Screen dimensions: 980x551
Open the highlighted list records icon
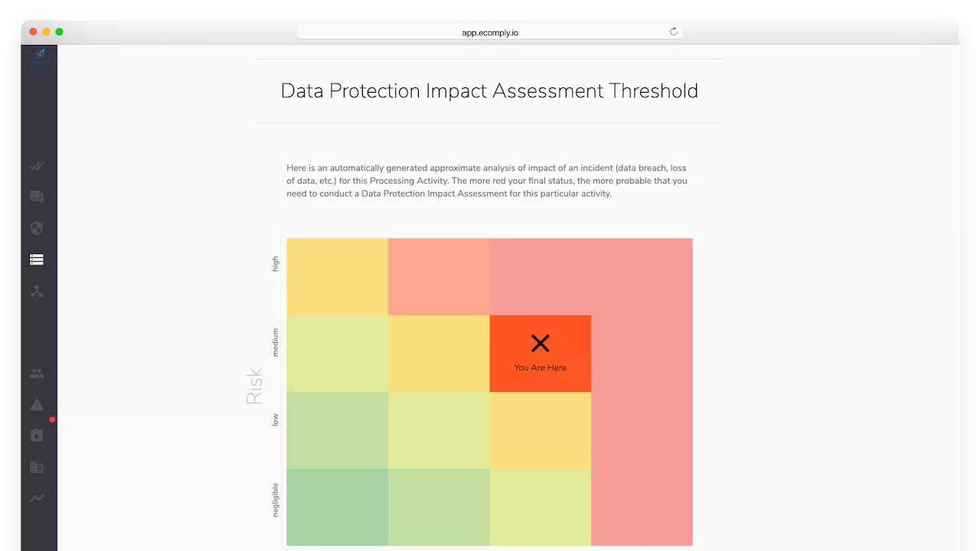coord(37,259)
